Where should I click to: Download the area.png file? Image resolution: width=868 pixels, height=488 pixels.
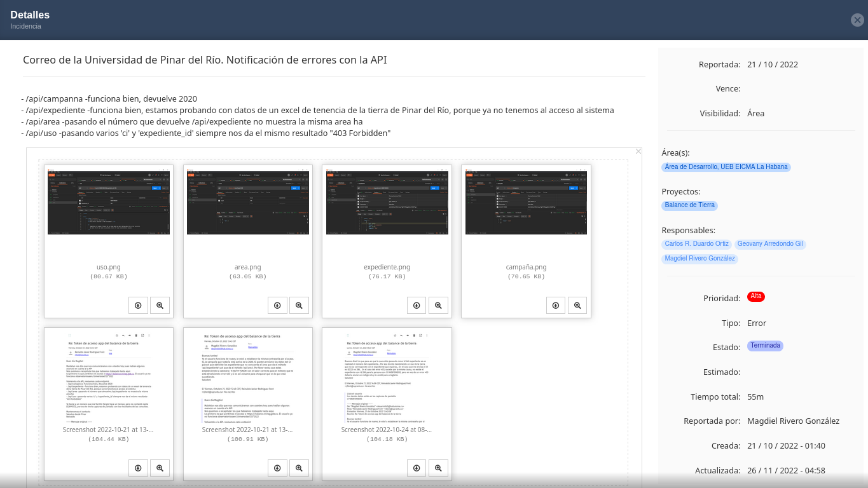tap(277, 306)
